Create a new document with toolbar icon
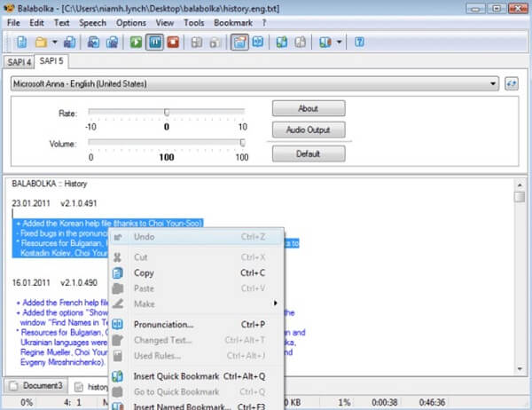This screenshot has height=410, width=532. coord(22,42)
